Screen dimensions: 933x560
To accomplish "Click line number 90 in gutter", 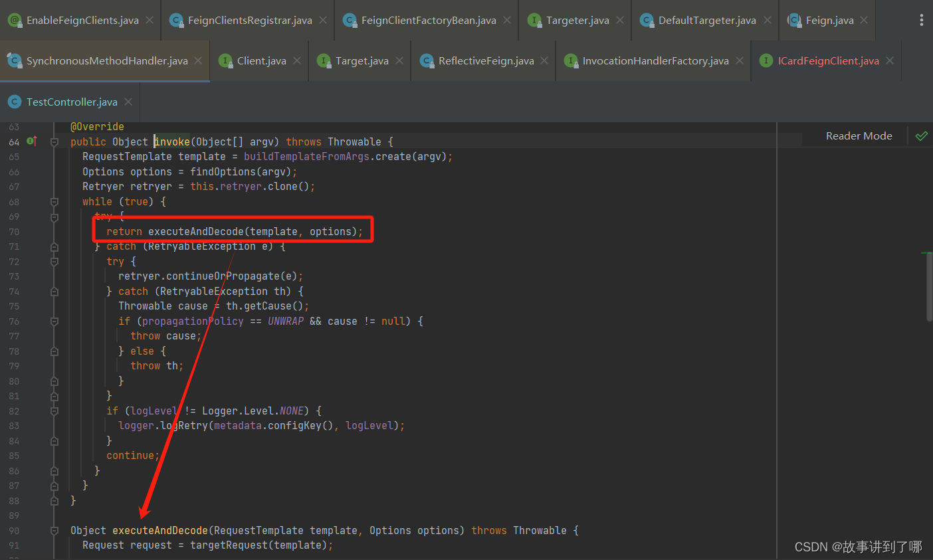I will click(x=14, y=531).
